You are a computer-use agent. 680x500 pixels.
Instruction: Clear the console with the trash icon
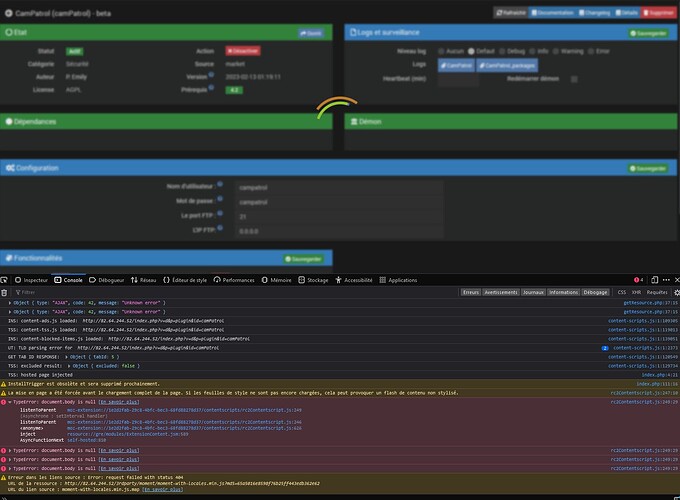point(4,292)
